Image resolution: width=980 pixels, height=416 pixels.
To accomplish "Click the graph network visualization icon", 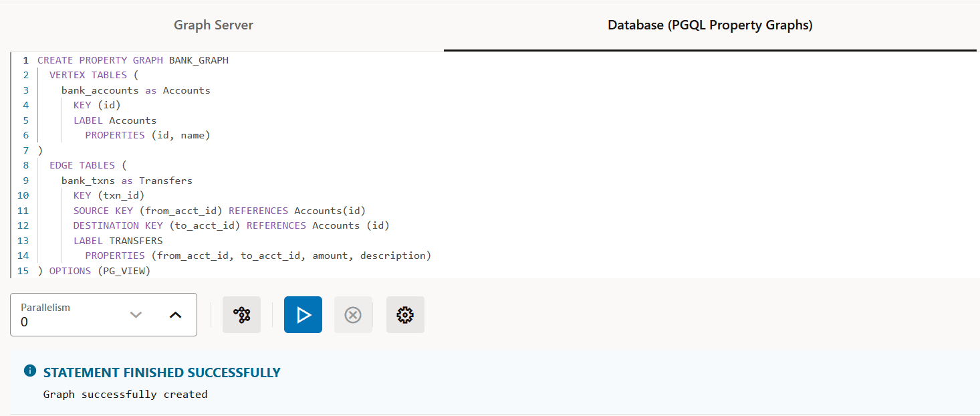I will point(241,315).
